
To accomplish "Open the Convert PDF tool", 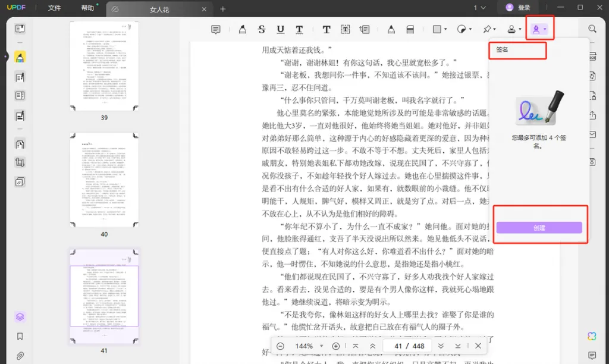I will point(592,76).
